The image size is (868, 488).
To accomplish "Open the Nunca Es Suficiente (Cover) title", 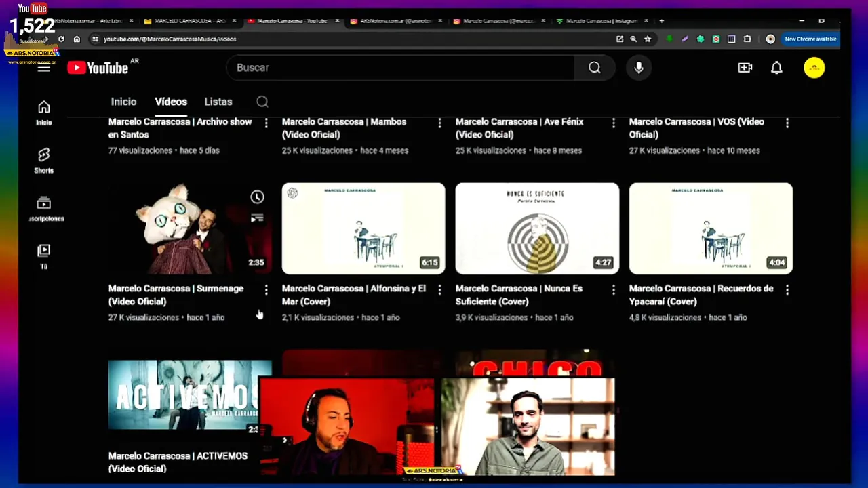I will 519,295.
